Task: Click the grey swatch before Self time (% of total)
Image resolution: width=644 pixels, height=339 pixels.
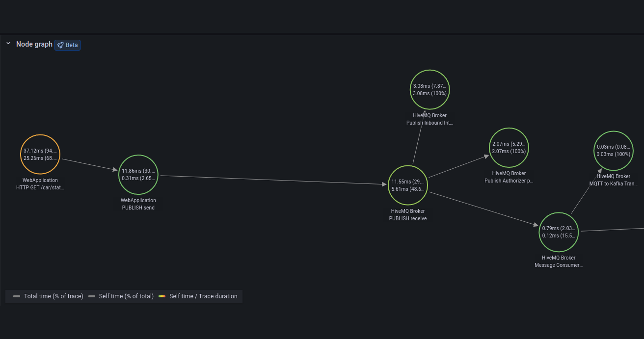Action: tap(92, 296)
